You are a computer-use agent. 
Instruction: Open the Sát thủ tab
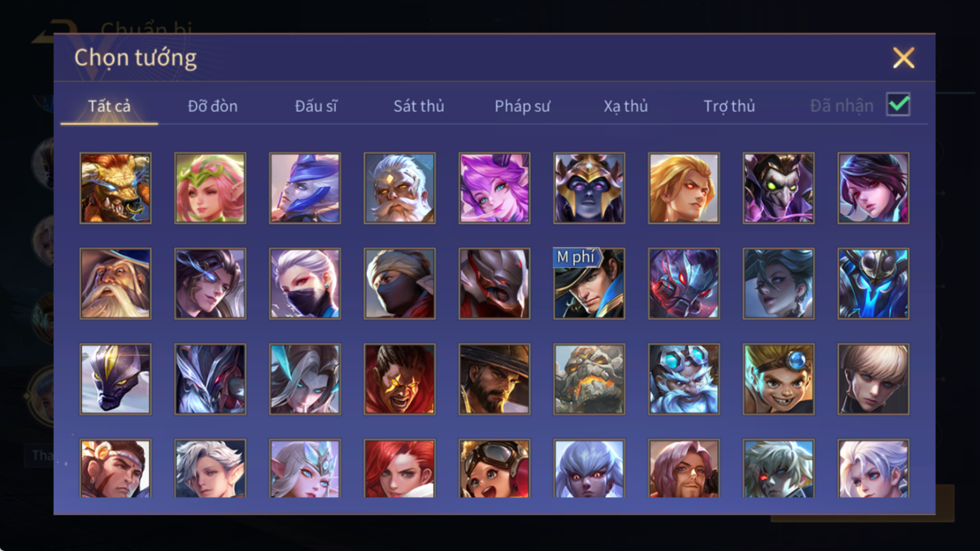(x=418, y=106)
